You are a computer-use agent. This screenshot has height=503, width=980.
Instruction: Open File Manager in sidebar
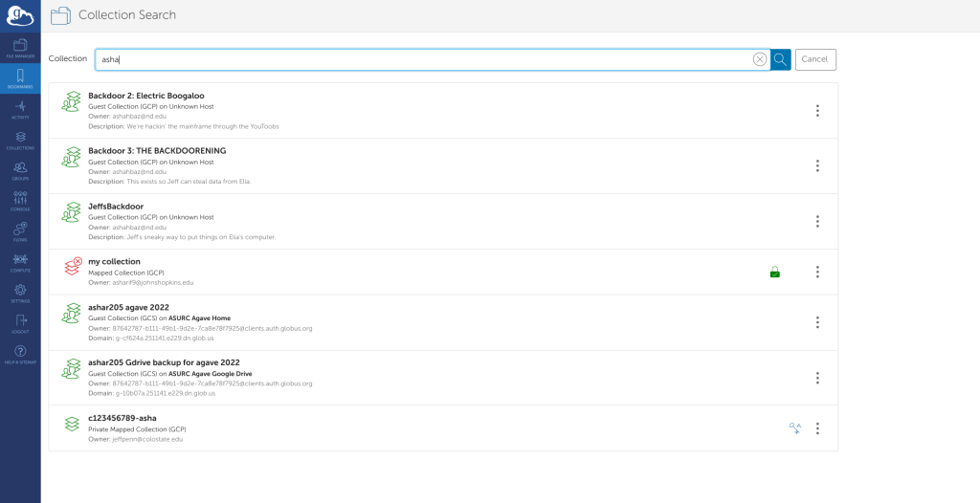20,48
